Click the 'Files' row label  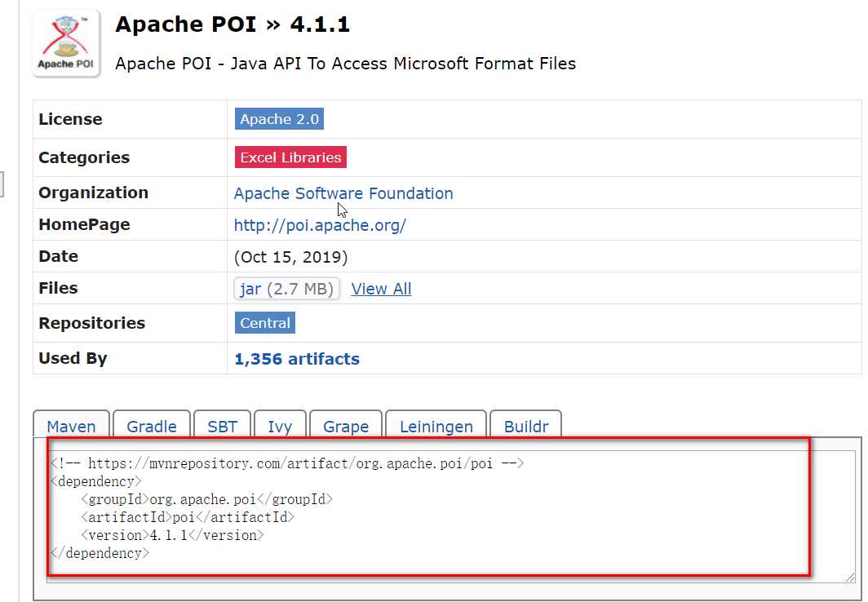(x=58, y=288)
